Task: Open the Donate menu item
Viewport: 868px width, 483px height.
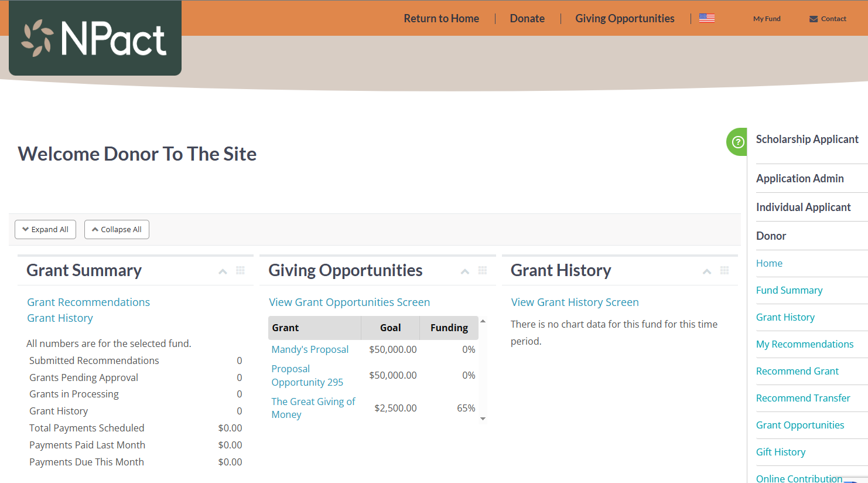Action: 527,18
